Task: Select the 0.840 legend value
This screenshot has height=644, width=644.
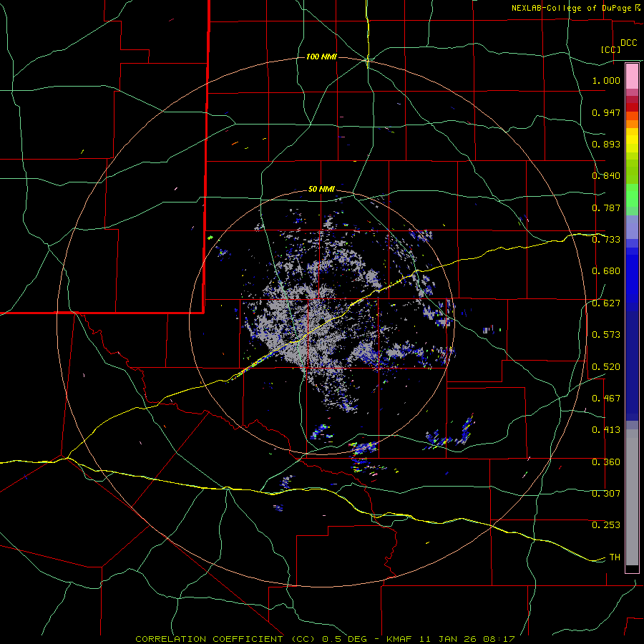Action: click(x=606, y=176)
